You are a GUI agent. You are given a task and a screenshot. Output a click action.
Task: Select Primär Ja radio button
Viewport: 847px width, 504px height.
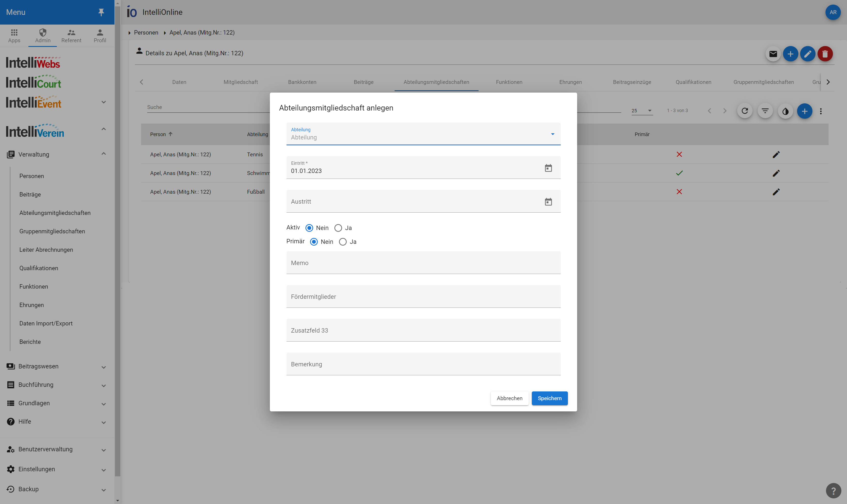coord(343,242)
